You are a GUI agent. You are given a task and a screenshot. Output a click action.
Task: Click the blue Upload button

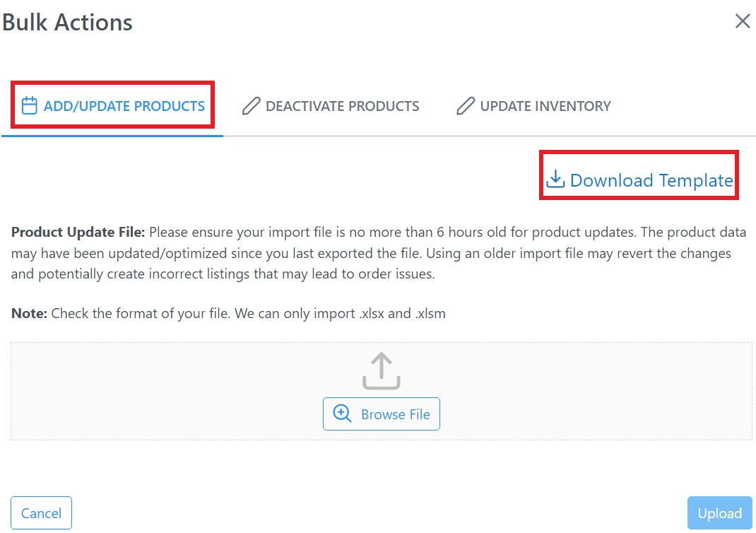720,512
